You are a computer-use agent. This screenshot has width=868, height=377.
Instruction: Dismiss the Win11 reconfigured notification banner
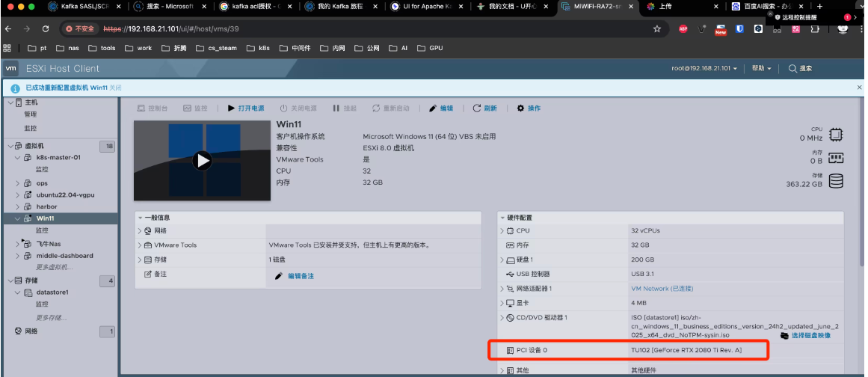click(859, 88)
